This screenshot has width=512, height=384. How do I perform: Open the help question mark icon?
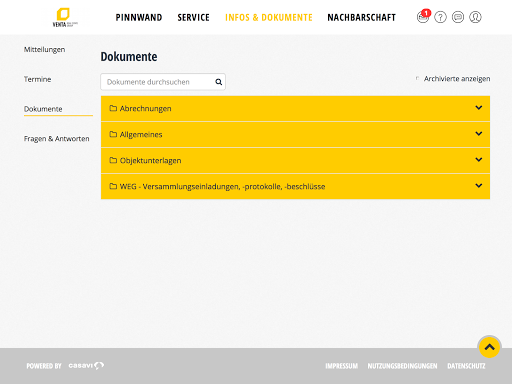(x=440, y=17)
